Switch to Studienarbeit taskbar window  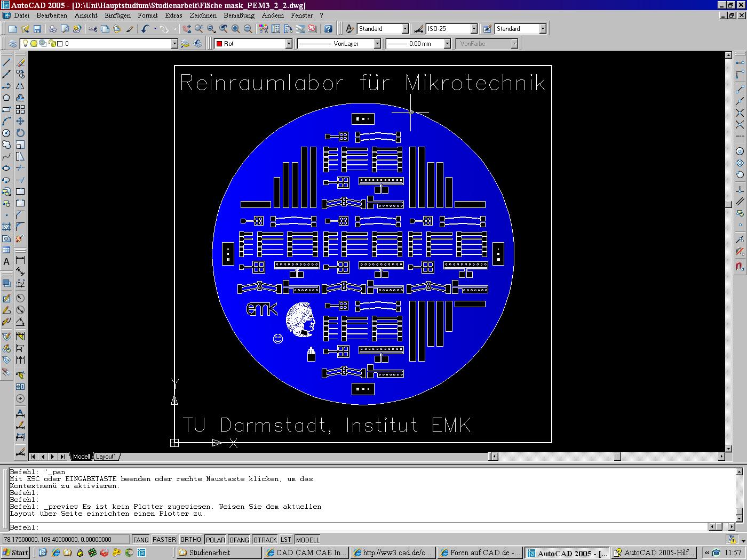click(x=219, y=553)
